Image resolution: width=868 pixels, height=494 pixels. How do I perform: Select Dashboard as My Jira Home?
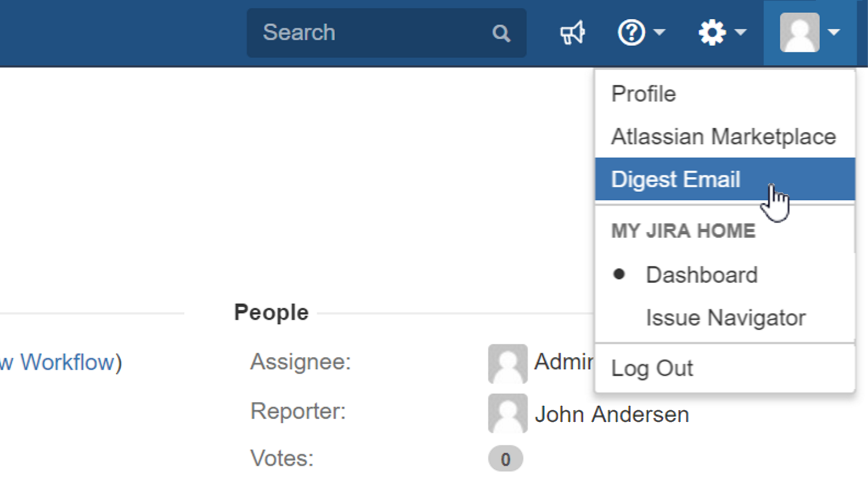[701, 275]
